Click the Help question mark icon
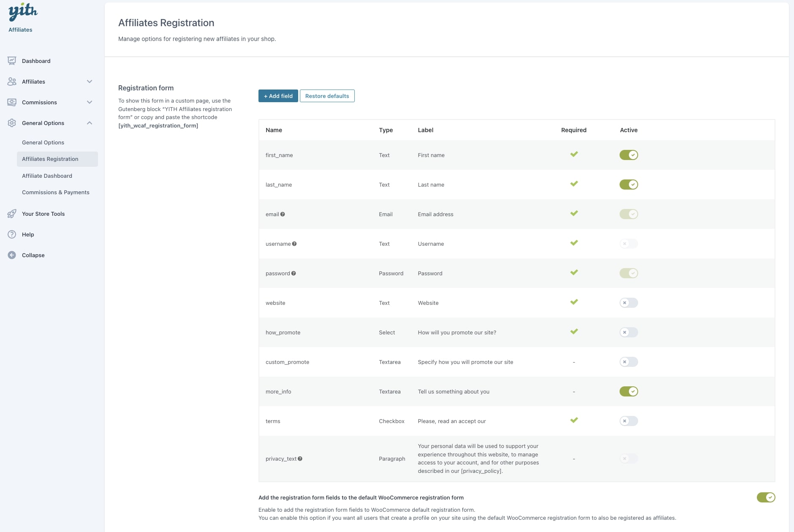 (12, 234)
